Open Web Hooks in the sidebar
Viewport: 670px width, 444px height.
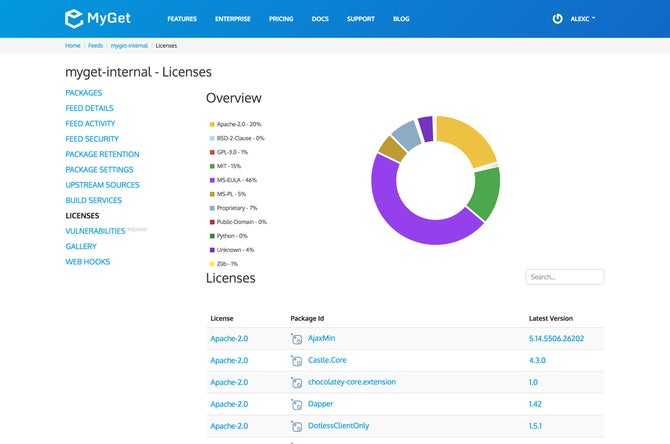click(x=88, y=262)
